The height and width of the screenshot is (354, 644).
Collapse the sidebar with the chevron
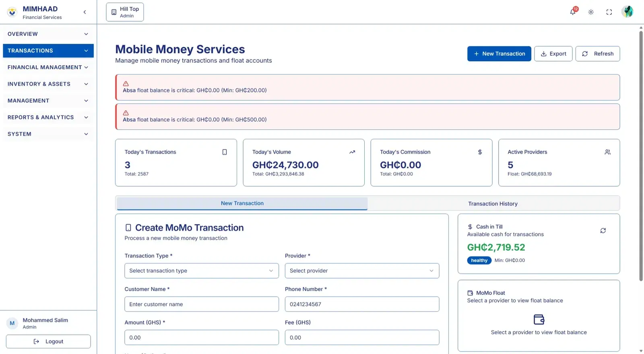[85, 12]
